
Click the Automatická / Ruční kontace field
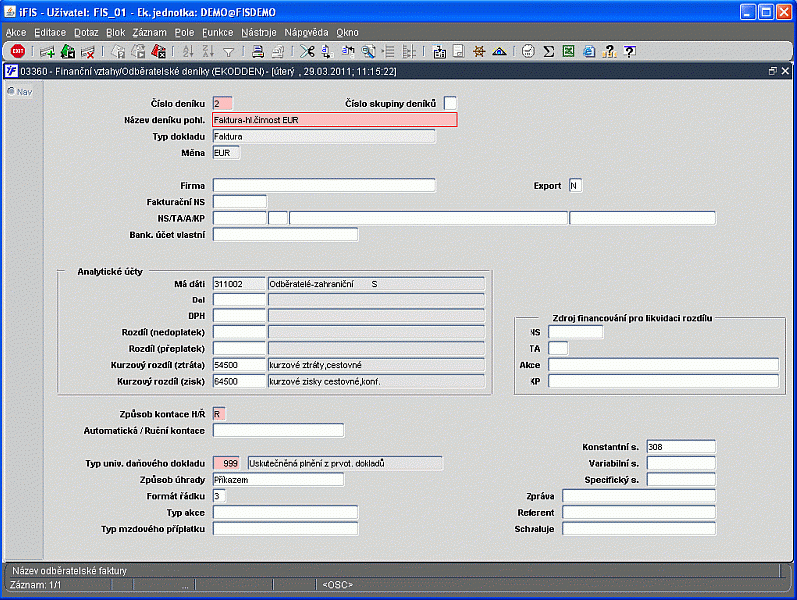click(278, 430)
